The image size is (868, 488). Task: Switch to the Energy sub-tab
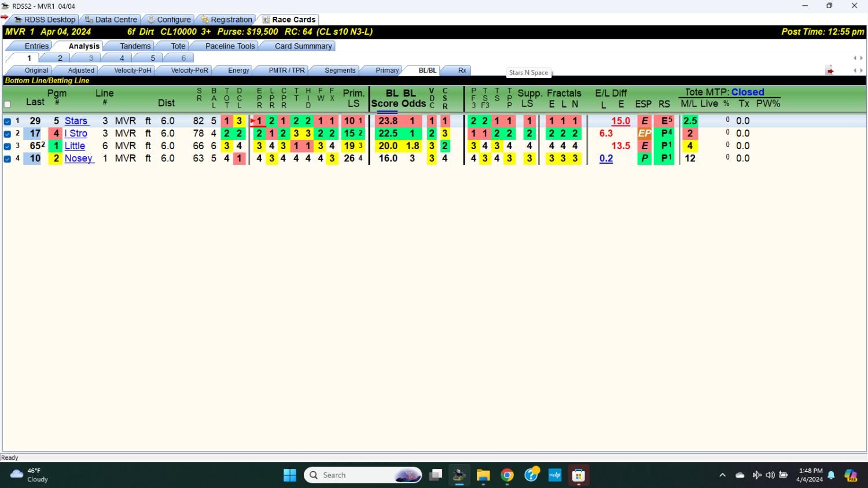click(x=238, y=71)
